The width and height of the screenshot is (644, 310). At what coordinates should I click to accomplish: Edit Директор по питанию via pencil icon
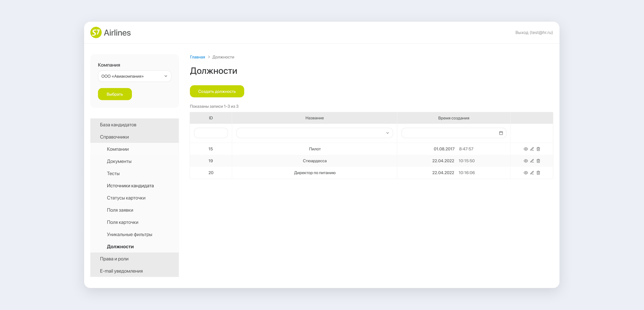pyautogui.click(x=532, y=173)
